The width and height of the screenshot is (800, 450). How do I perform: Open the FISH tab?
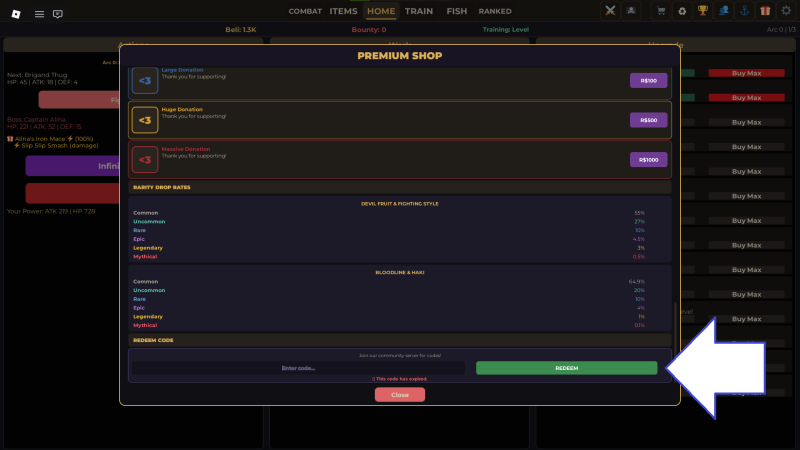click(x=457, y=12)
